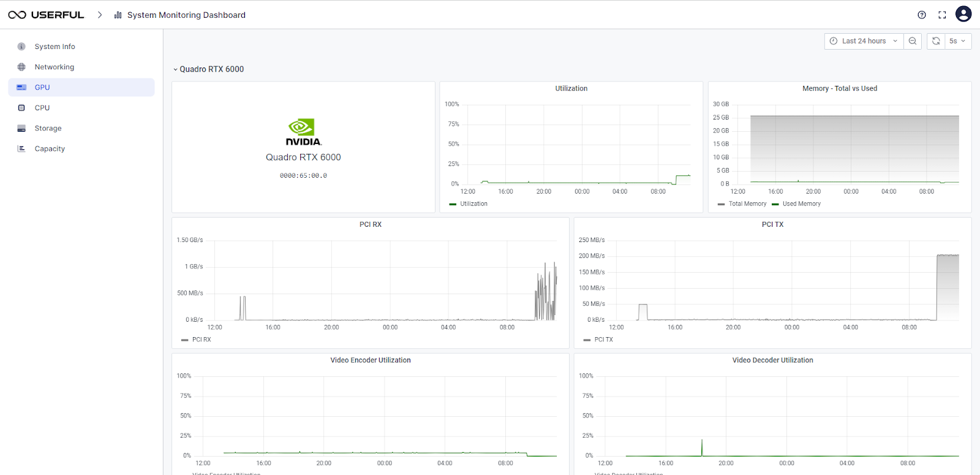Click the System Info sidebar icon
Image resolution: width=980 pixels, height=475 pixels.
(x=21, y=47)
